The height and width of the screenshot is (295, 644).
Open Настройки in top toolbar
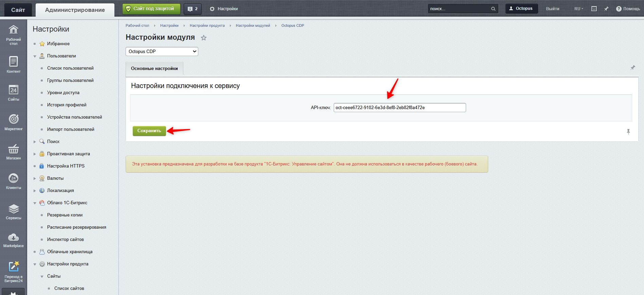pos(224,9)
